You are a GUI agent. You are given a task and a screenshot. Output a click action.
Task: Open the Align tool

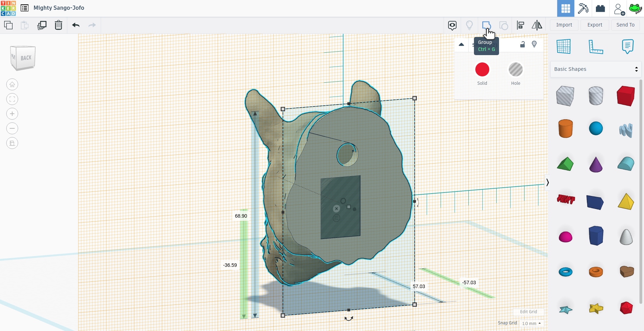520,25
